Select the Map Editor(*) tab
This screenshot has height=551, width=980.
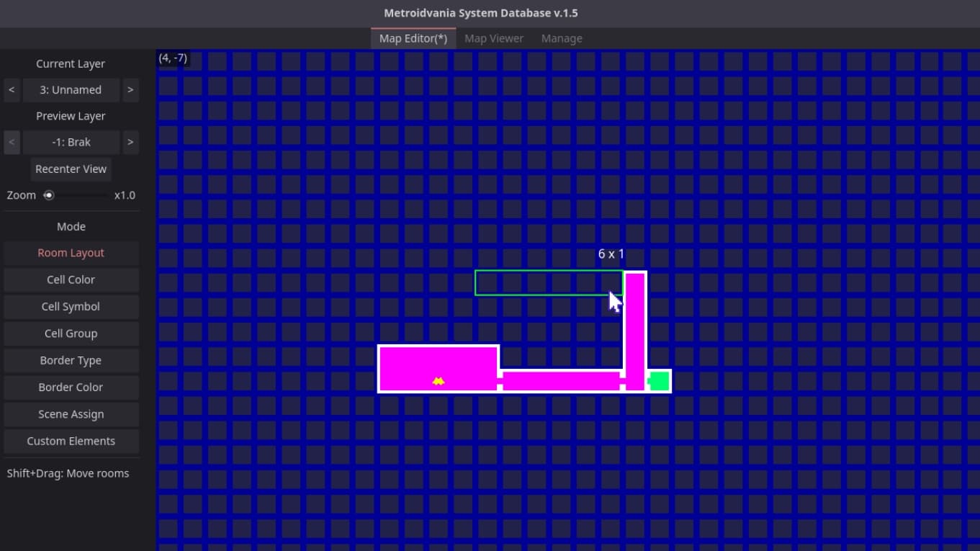(x=413, y=38)
